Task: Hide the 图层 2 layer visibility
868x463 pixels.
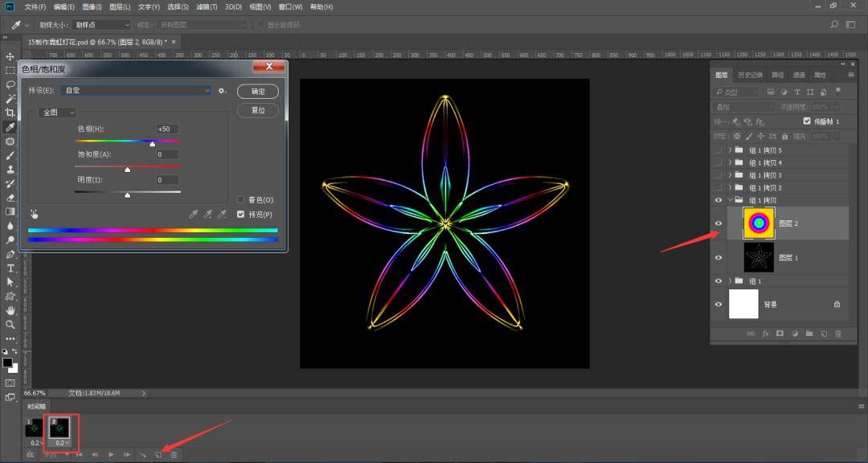Action: click(719, 223)
